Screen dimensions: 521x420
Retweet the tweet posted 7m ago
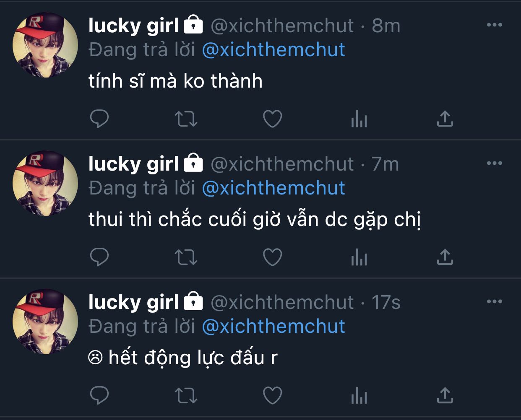(186, 257)
